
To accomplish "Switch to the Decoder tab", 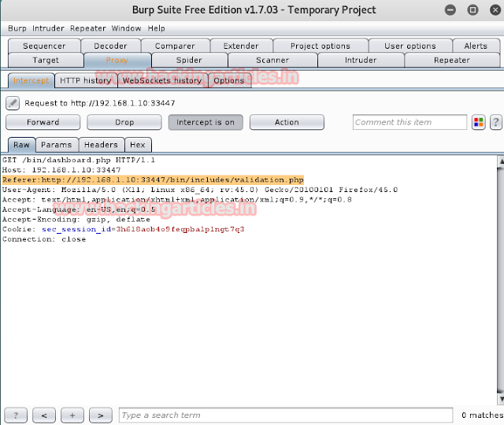I will (x=110, y=46).
